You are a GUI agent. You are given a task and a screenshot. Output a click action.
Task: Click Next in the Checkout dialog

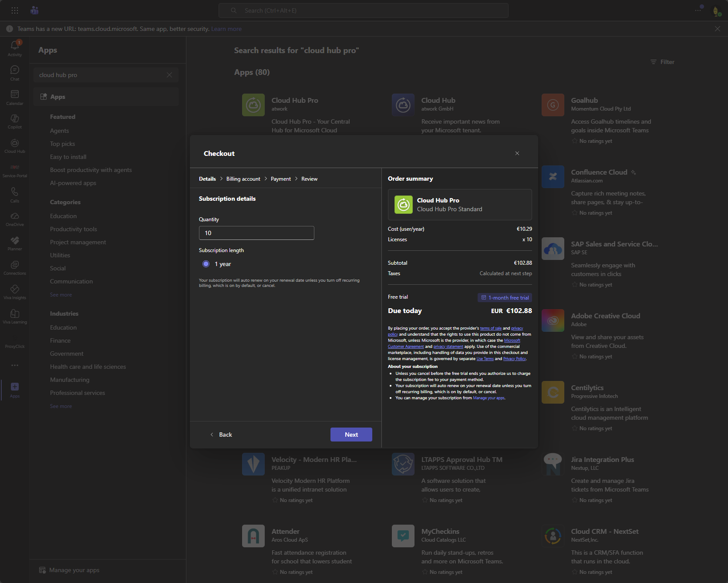pyautogui.click(x=351, y=435)
